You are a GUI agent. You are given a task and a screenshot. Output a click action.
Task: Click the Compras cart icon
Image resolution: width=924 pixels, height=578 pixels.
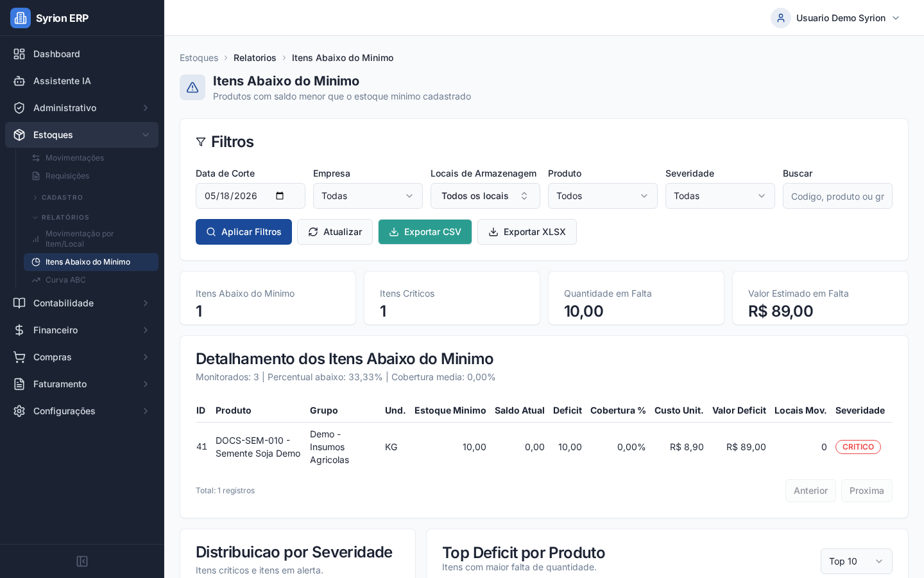(x=19, y=357)
